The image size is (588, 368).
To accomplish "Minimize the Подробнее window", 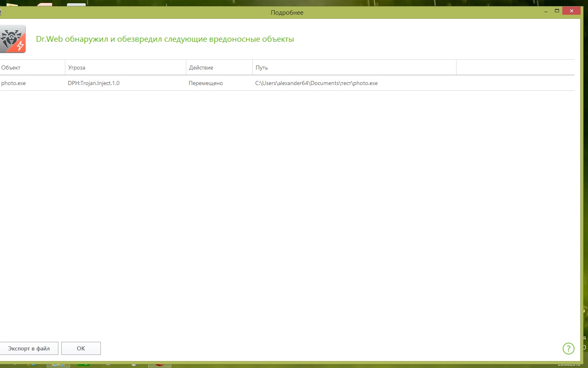I will (546, 11).
